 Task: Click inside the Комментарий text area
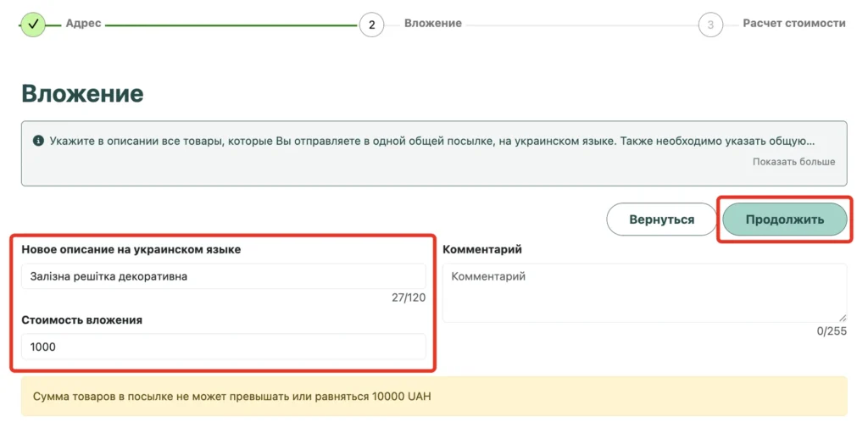point(644,293)
